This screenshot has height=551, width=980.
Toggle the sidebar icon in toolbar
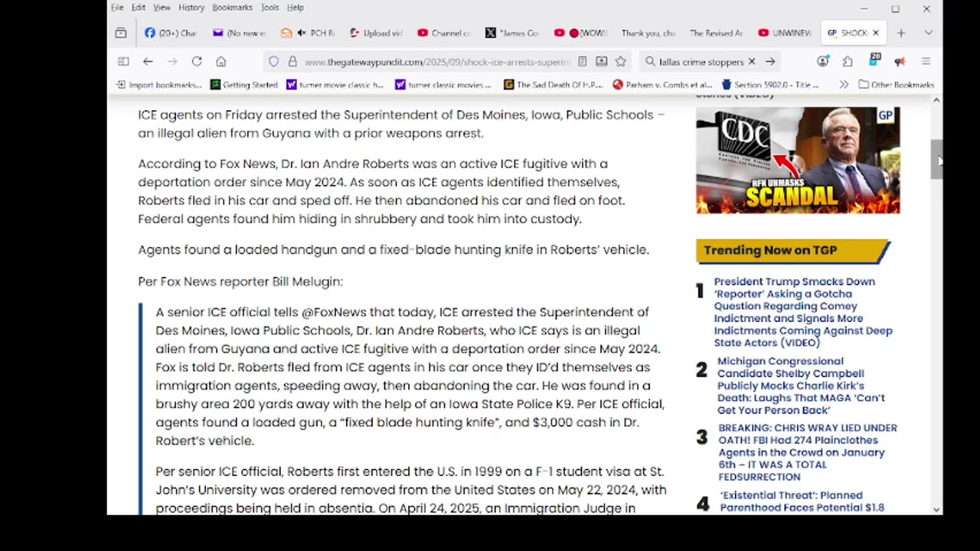click(123, 61)
